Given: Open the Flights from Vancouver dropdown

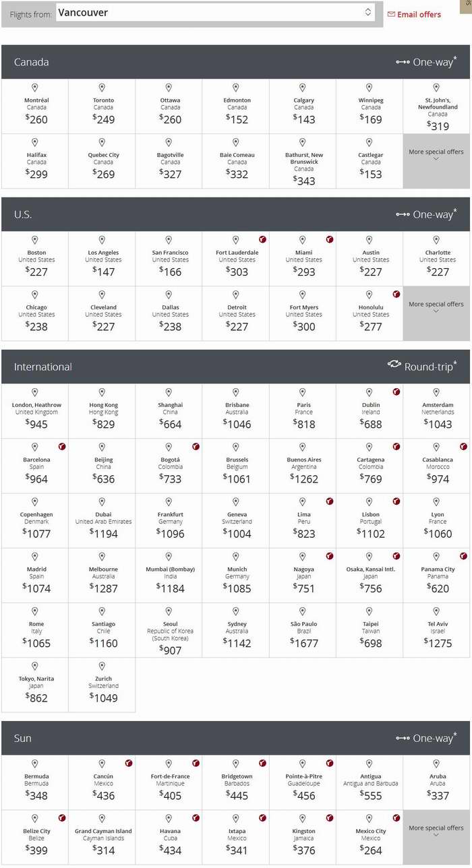Looking at the screenshot, I should click(215, 13).
